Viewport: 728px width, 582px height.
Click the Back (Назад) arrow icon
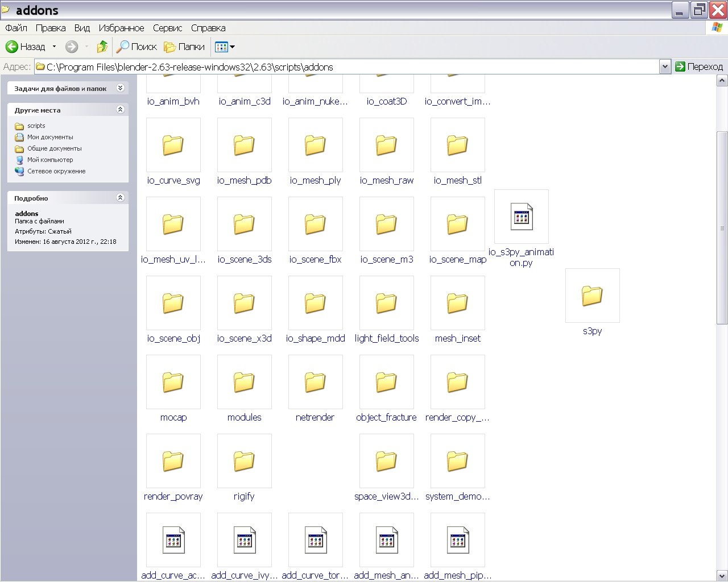(x=12, y=47)
